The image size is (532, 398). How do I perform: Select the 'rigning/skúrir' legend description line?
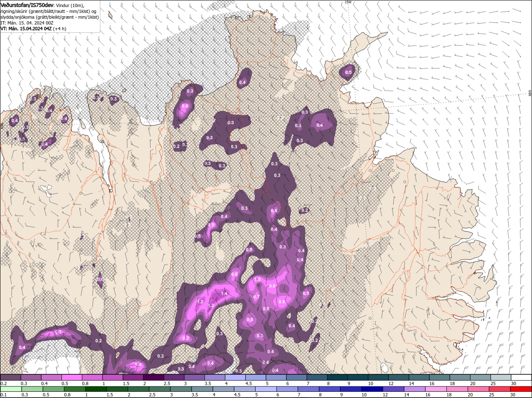(x=49, y=11)
